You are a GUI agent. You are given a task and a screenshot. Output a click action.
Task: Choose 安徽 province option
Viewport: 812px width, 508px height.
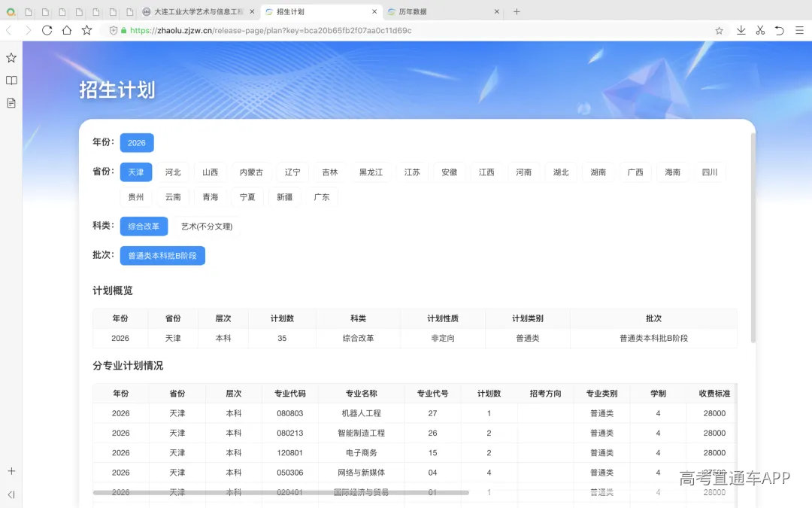point(450,172)
